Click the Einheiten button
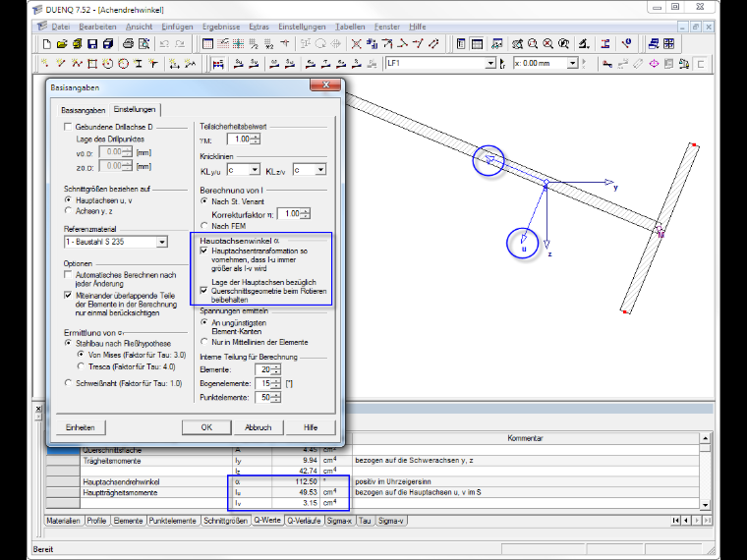 pyautogui.click(x=80, y=427)
